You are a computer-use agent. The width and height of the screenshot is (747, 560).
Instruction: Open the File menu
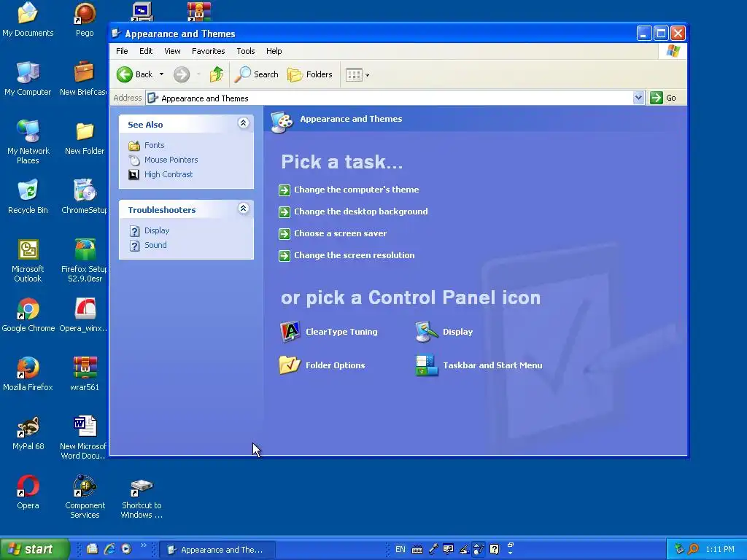[122, 51]
